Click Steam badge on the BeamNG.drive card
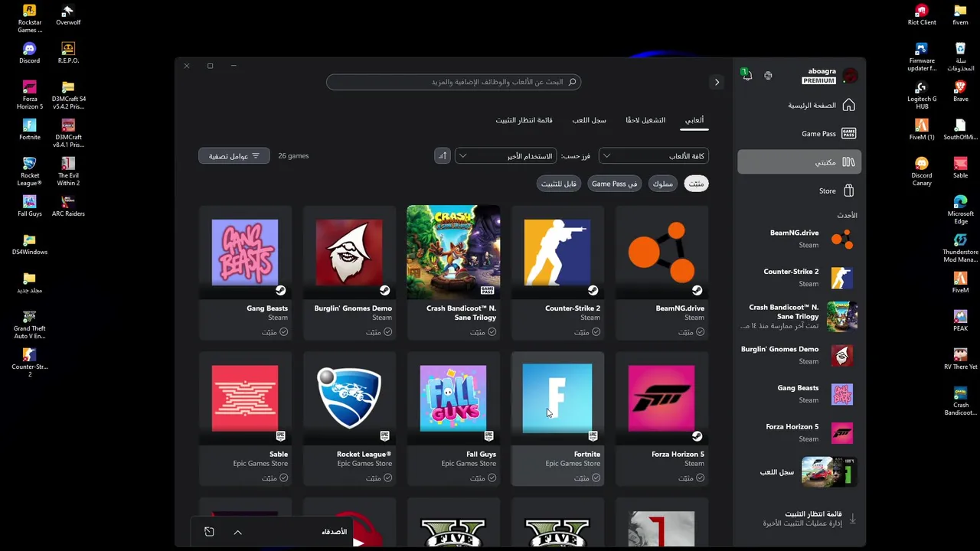The width and height of the screenshot is (980, 551). tap(697, 290)
